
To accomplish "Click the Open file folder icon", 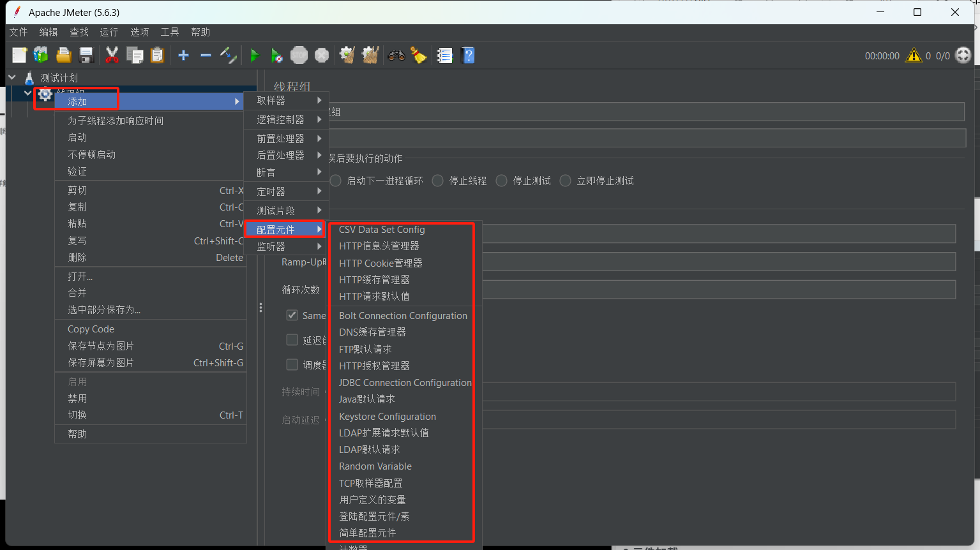I will (64, 56).
